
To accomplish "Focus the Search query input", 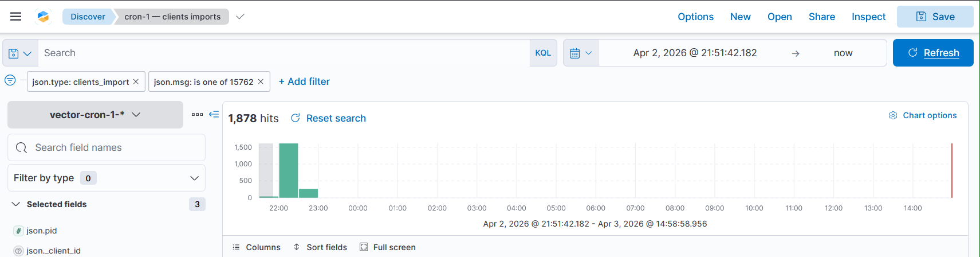I will pyautogui.click(x=284, y=53).
